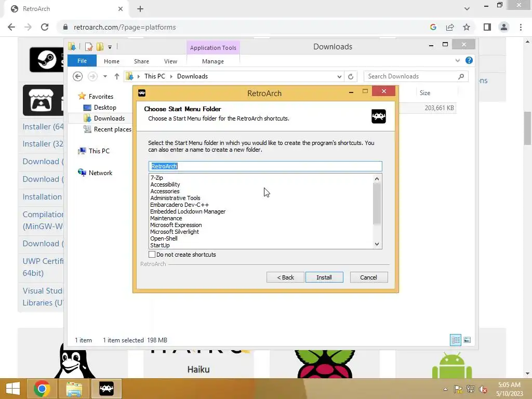Select Network in the navigation pane

click(100, 172)
